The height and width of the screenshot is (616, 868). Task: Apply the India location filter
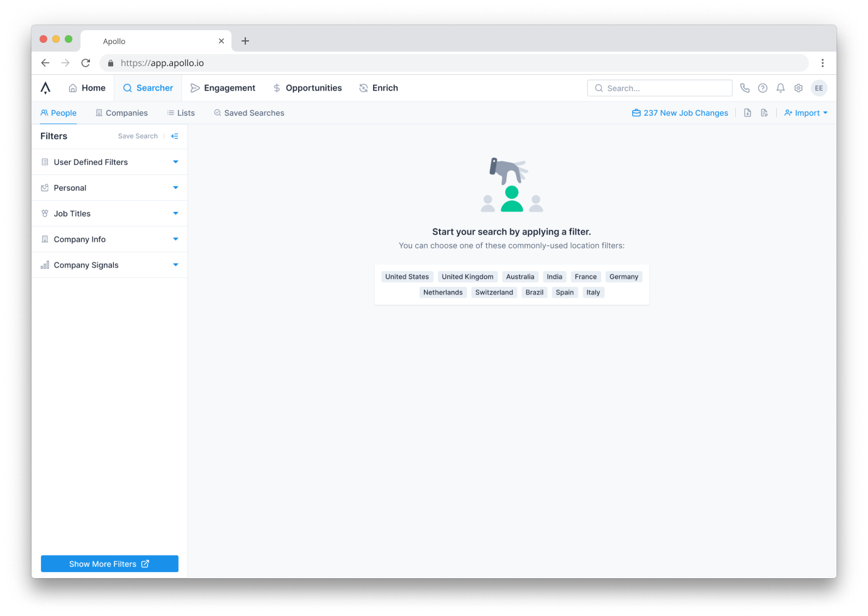(555, 277)
